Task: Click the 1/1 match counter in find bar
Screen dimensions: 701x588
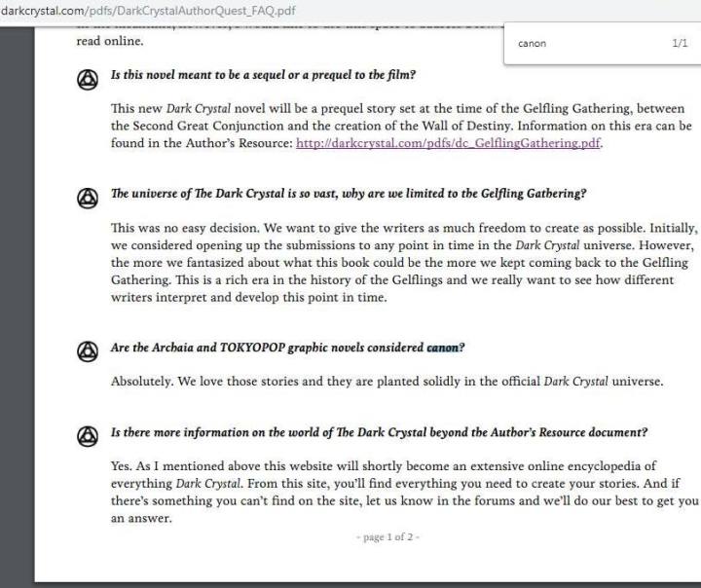Action: (x=680, y=44)
